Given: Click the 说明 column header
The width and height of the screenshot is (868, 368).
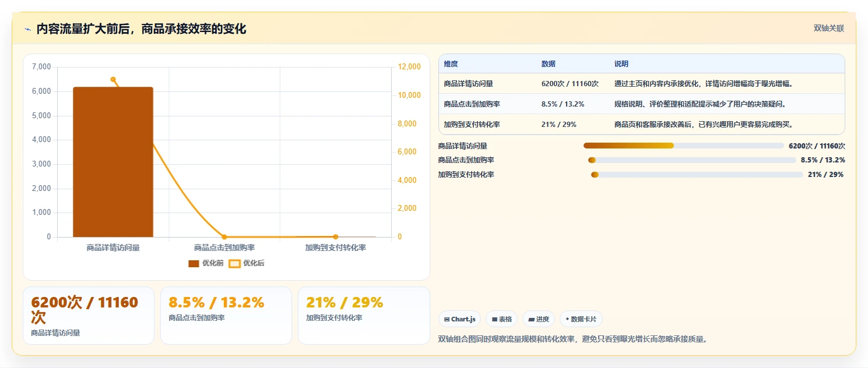Looking at the screenshot, I should pos(621,64).
